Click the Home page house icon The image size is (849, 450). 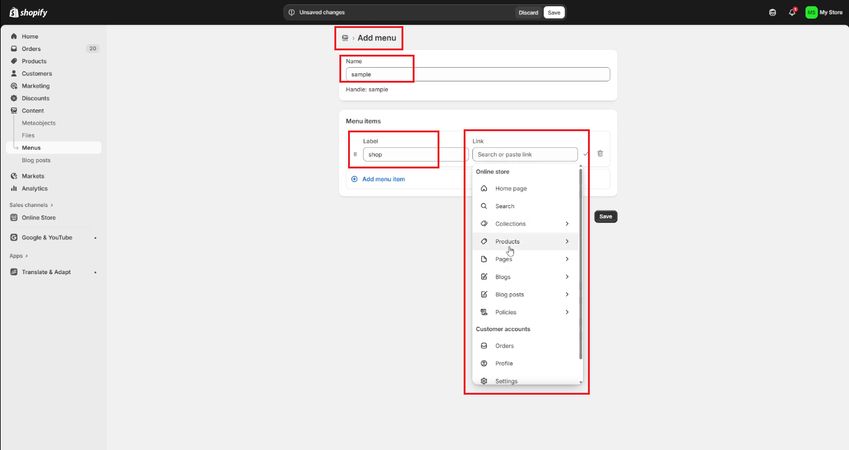484,188
